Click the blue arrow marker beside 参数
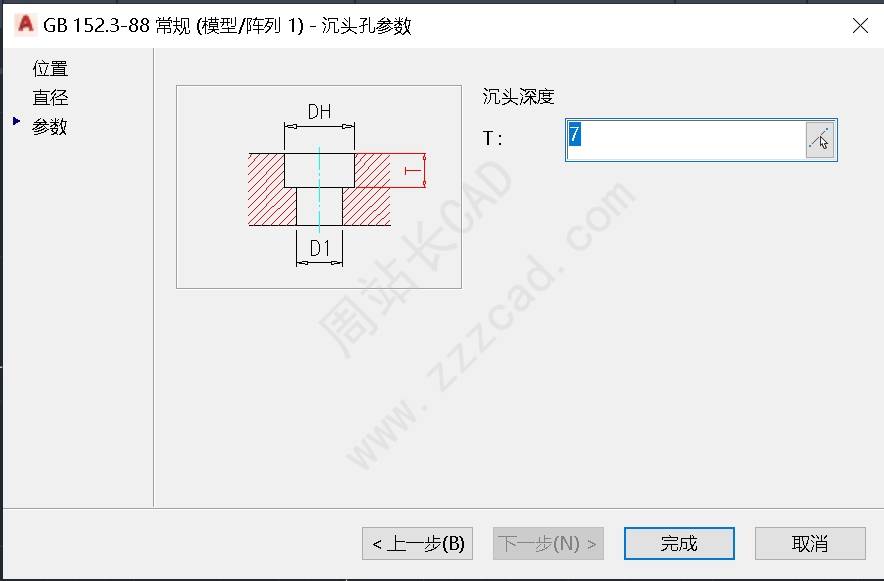The image size is (884, 581). (x=16, y=121)
